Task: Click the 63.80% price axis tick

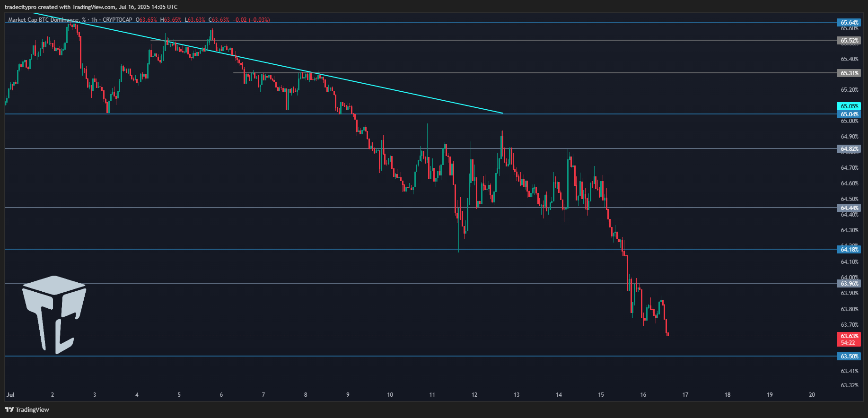Action: click(x=850, y=309)
